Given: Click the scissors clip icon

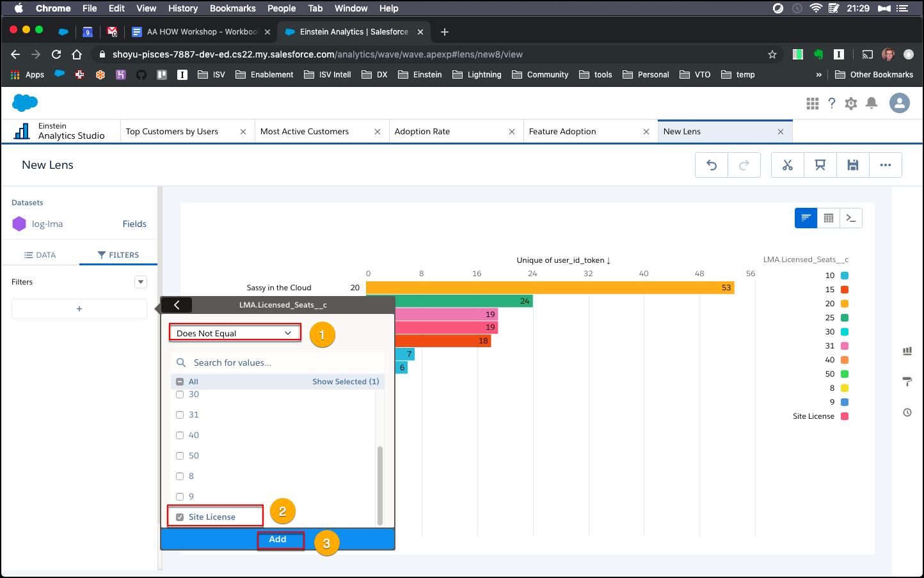Looking at the screenshot, I should [788, 165].
